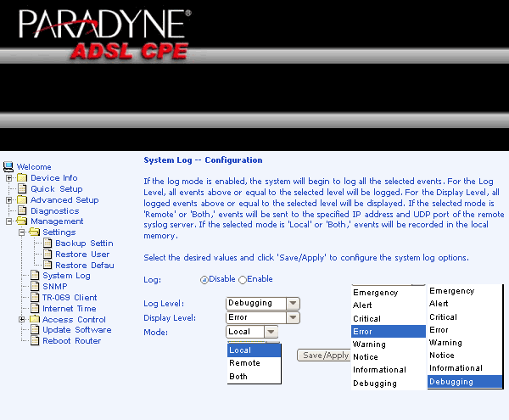Viewport: 509px width, 420px height.
Task: Pick Alert in the left level list
Action: (389, 305)
